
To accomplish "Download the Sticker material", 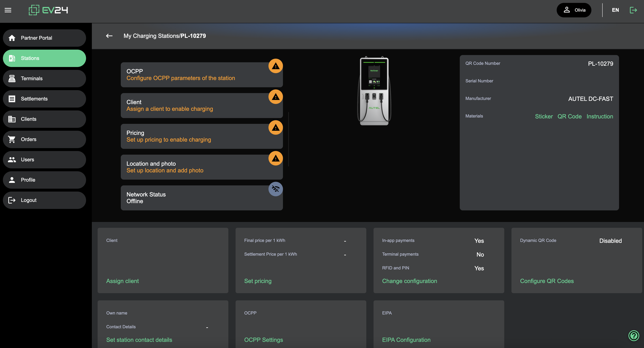I will (543, 116).
